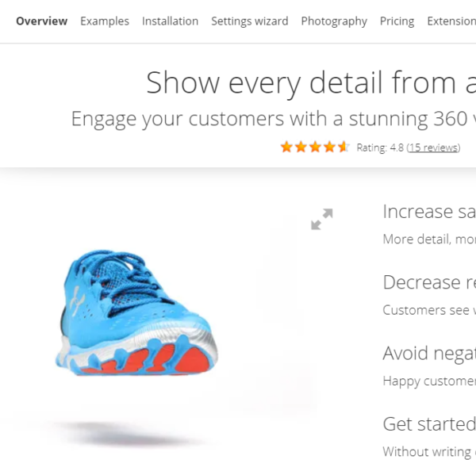This screenshot has height=471, width=476.
Task: Click the blue sneaker 360 spin image
Action: 136,313
